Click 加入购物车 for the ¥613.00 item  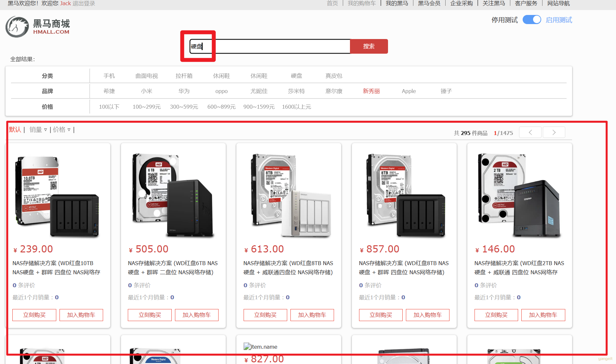tap(312, 315)
